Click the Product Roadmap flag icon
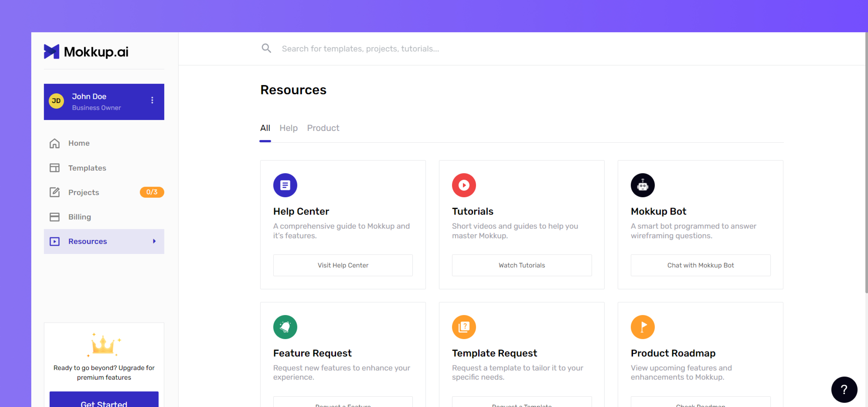Screen dimensions: 868x407 tap(643, 327)
